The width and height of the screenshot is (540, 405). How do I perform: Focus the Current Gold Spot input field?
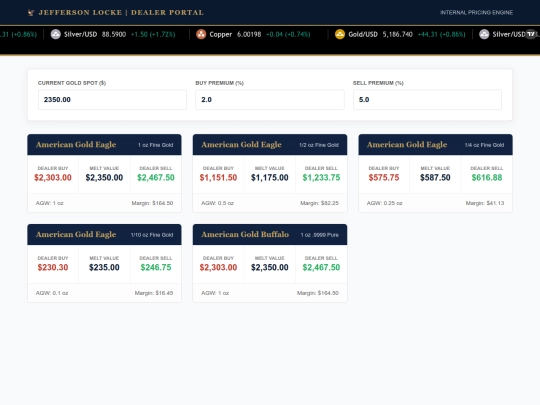click(x=112, y=100)
